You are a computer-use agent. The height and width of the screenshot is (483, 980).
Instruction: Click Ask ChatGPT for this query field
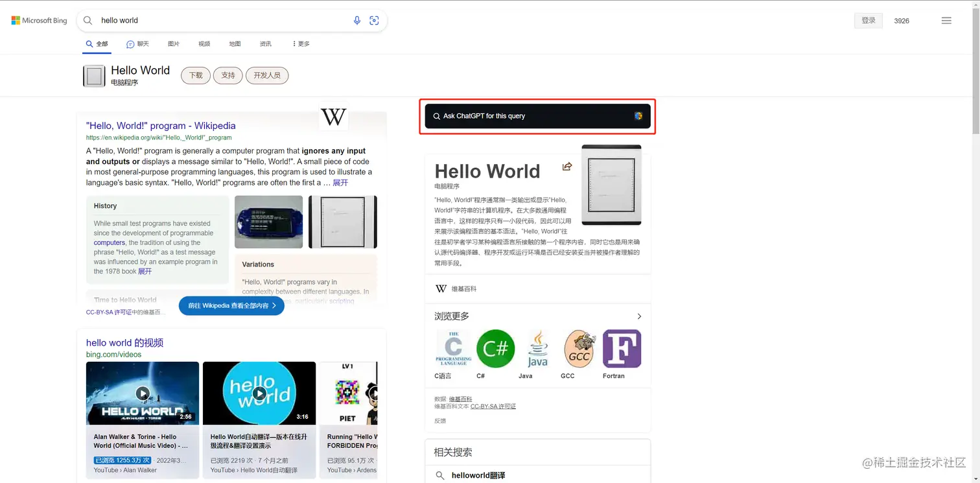[x=537, y=116]
